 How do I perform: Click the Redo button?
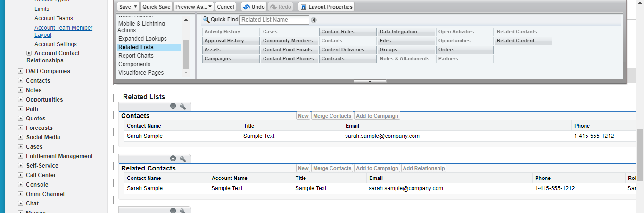(x=281, y=7)
